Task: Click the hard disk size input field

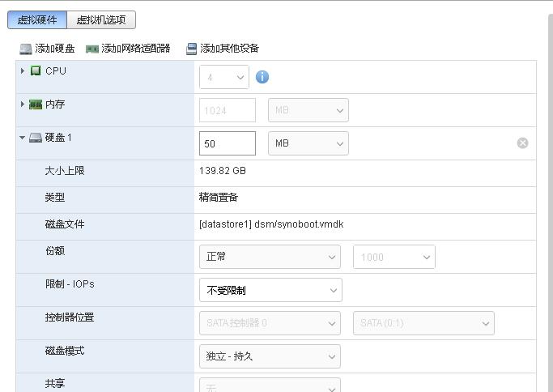Action: 227,143
